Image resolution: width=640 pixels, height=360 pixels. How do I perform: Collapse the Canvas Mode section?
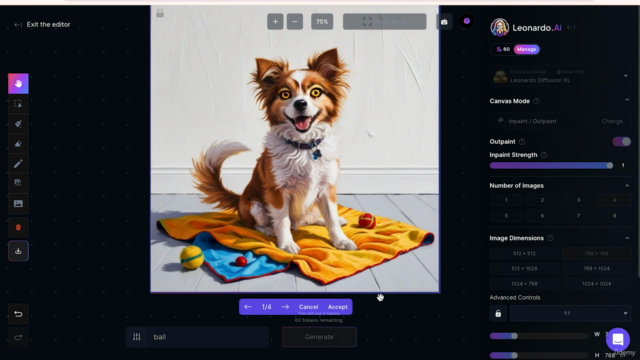627,100
